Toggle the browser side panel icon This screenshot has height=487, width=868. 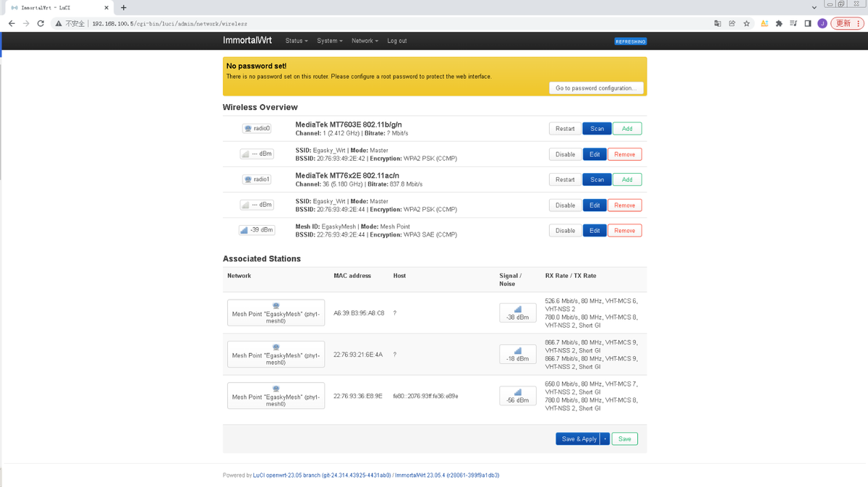click(x=808, y=23)
